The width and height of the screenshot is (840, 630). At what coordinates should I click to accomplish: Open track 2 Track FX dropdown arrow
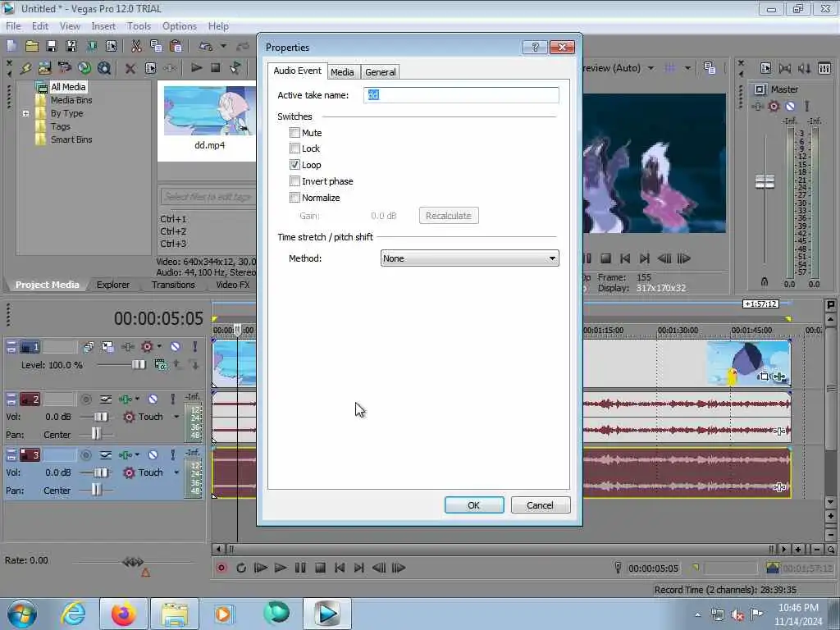pos(137,399)
